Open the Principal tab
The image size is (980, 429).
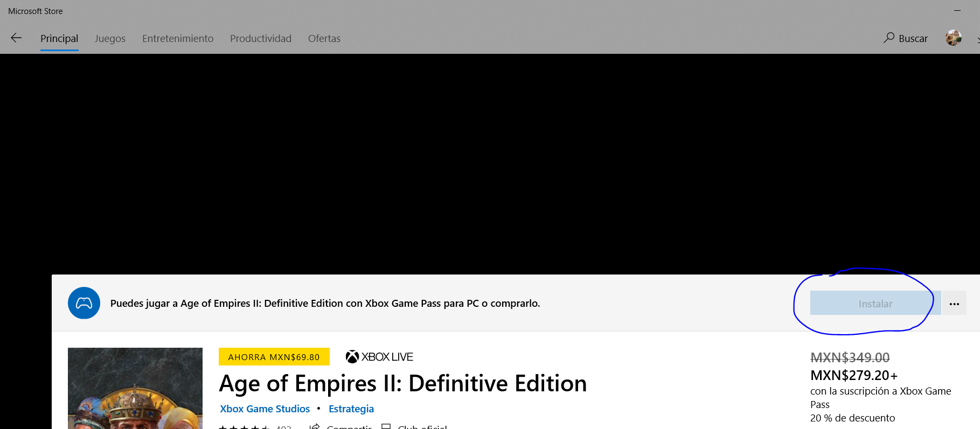point(59,39)
